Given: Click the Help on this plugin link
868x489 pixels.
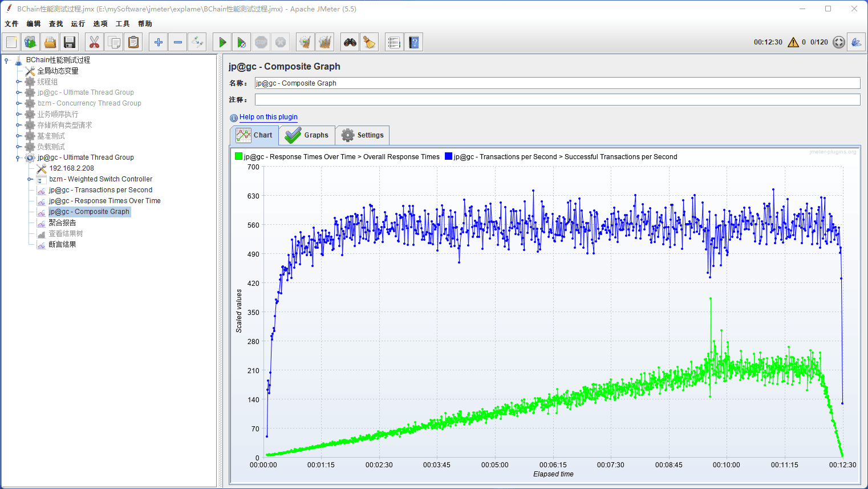Looking at the screenshot, I should pos(268,117).
